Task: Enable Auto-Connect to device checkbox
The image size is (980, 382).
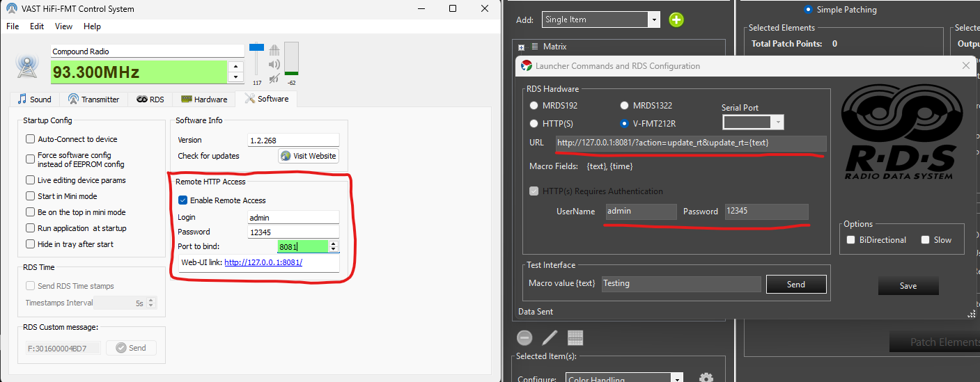Action: 31,139
